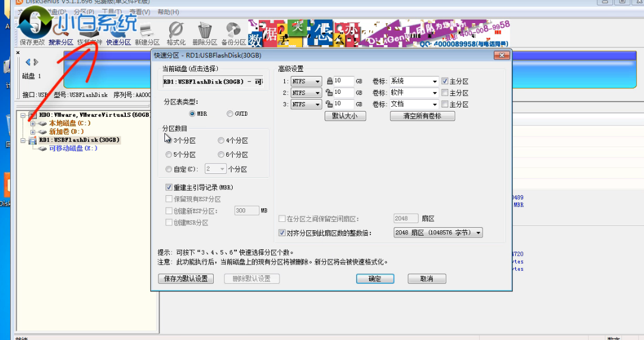Image resolution: width=644 pixels, height=340 pixels.
Task: Click the 清空所有卷标 button
Action: pos(422,116)
